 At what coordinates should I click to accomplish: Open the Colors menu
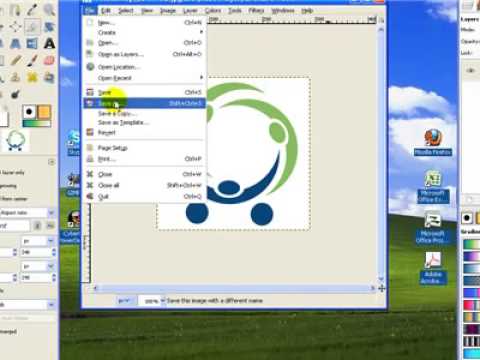tap(213, 11)
